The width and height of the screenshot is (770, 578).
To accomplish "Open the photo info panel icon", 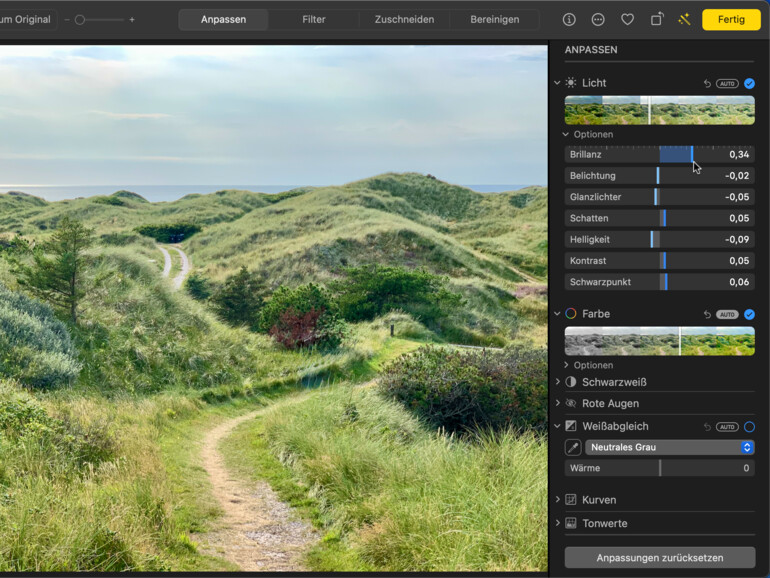I will pyautogui.click(x=569, y=19).
